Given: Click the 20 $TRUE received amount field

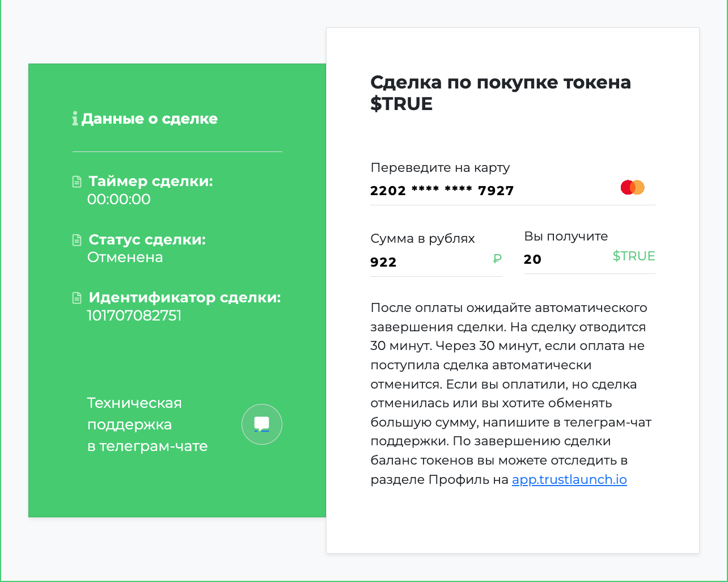Looking at the screenshot, I should pyautogui.click(x=590, y=259).
